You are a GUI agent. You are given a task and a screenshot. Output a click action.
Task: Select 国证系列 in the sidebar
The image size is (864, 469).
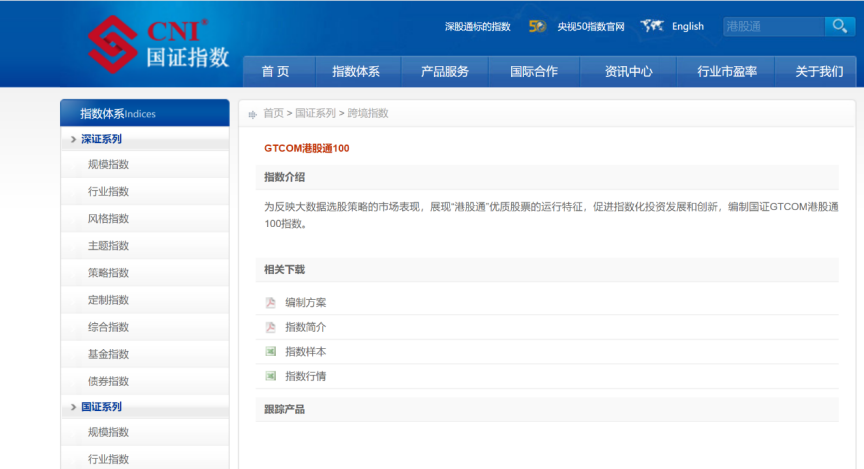(x=101, y=407)
